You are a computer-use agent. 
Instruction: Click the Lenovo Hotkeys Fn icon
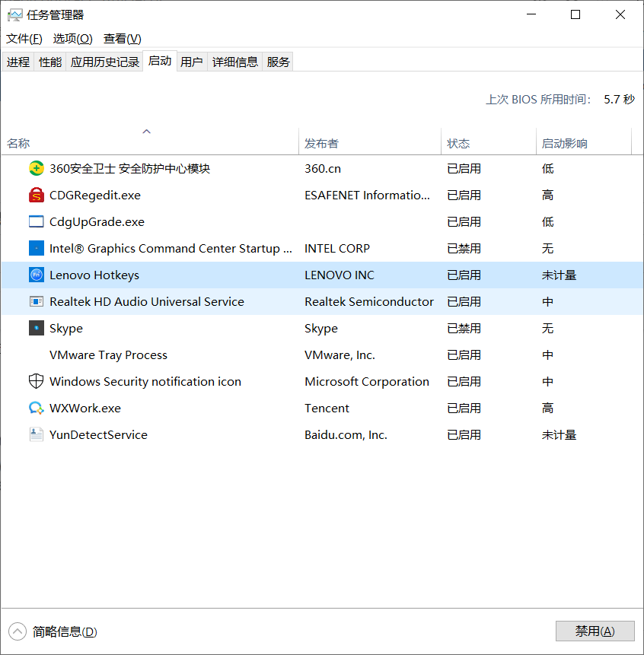pyautogui.click(x=37, y=275)
